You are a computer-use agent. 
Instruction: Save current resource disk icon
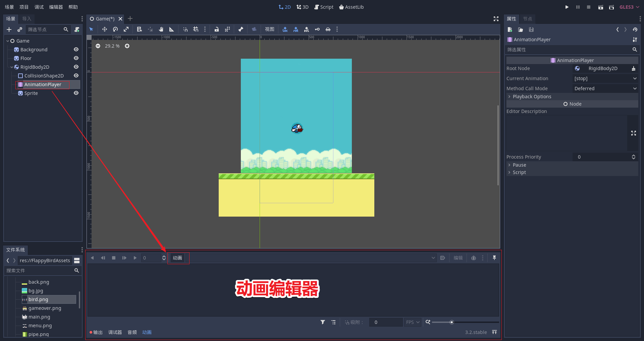click(531, 30)
